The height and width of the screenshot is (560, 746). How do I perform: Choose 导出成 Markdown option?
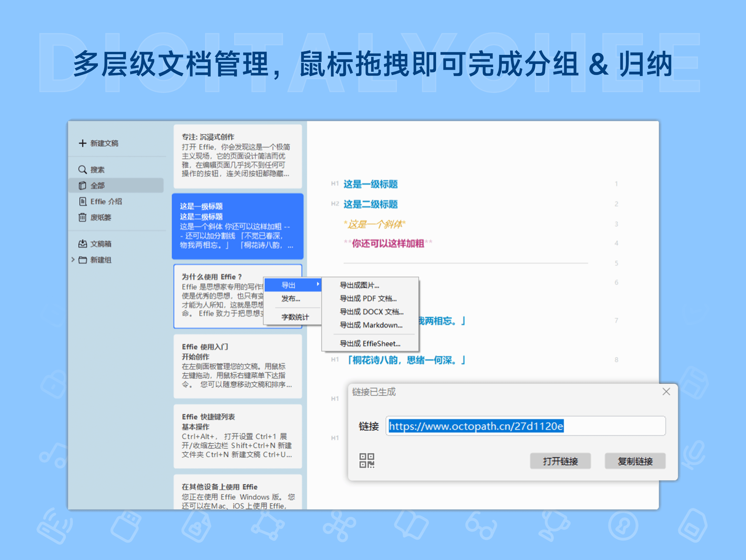click(x=370, y=325)
